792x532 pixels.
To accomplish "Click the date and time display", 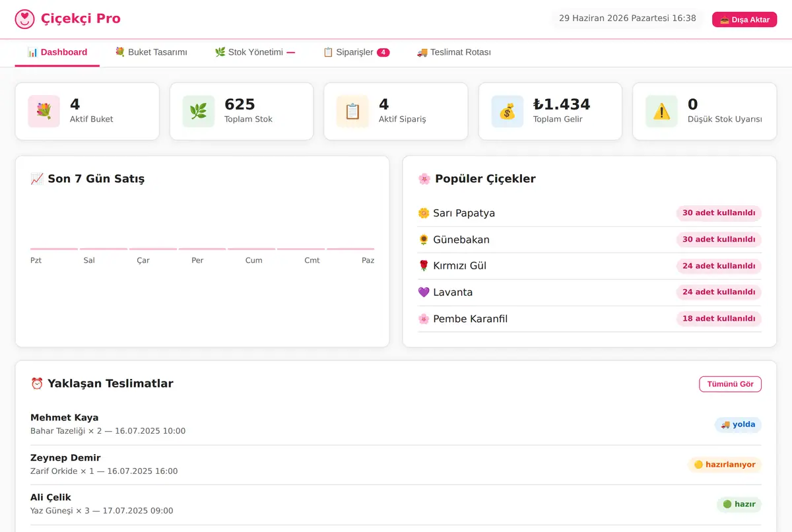I will tap(628, 18).
